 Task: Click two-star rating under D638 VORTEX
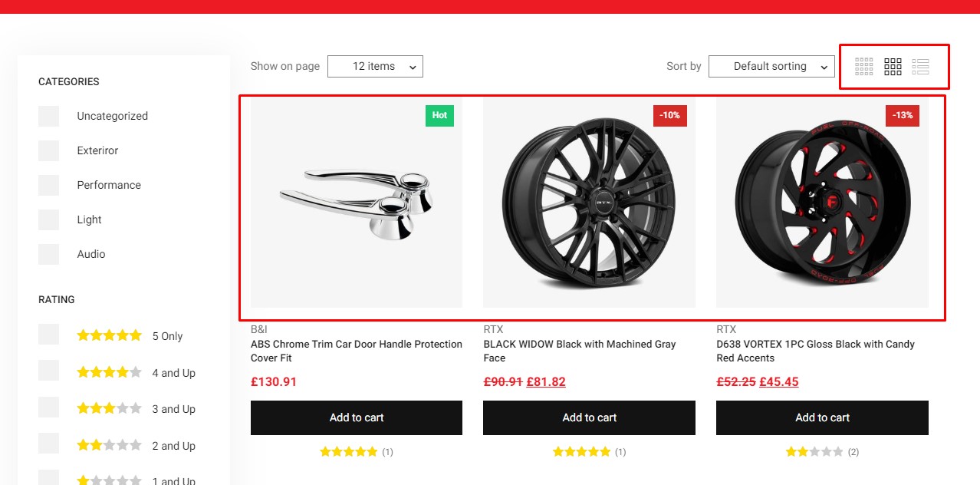pos(814,452)
